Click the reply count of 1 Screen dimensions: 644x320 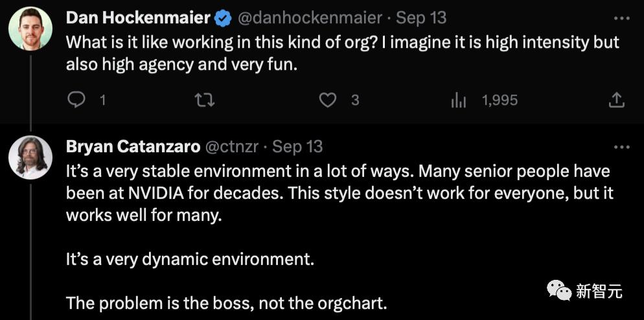coord(102,100)
